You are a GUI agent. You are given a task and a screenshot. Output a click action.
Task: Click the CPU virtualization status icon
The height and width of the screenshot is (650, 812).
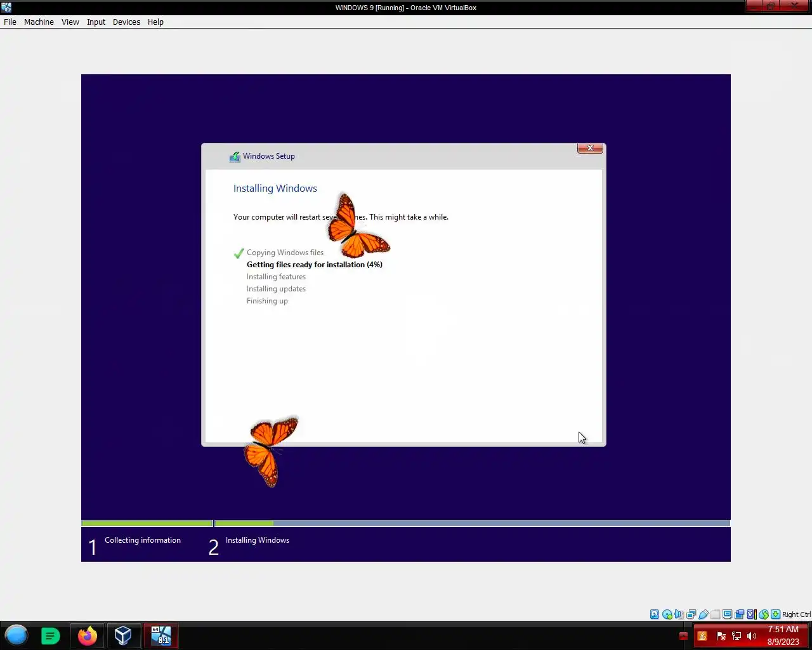click(751, 614)
